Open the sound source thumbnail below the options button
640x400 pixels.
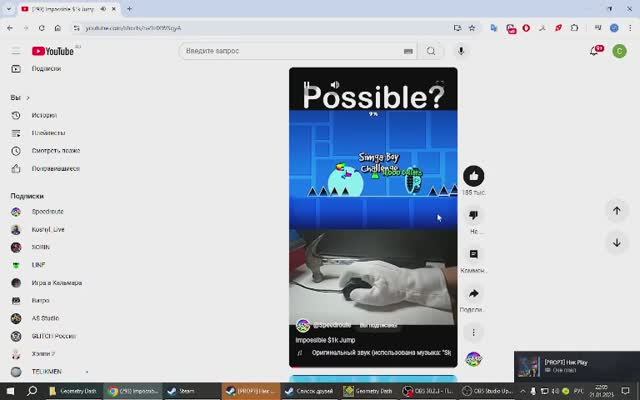473,359
